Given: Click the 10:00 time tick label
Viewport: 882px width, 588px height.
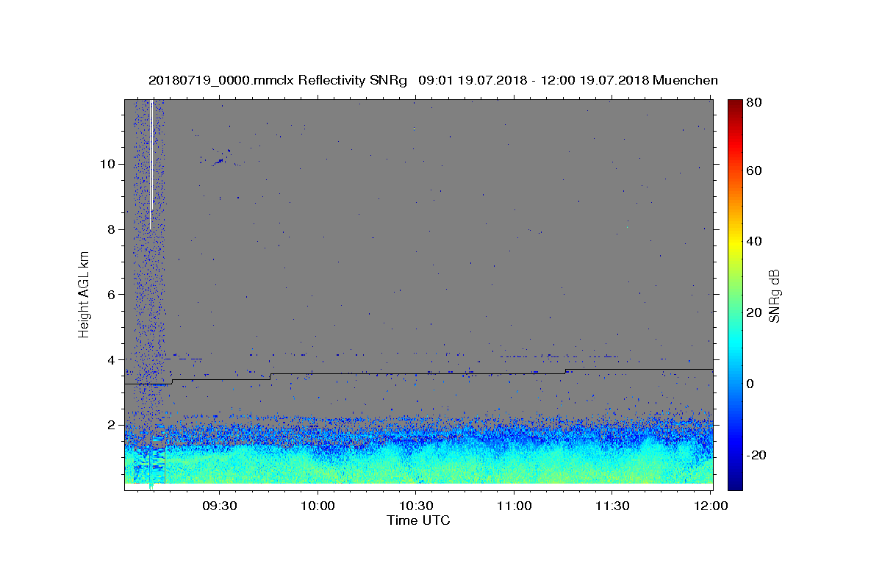Looking at the screenshot, I should (318, 506).
